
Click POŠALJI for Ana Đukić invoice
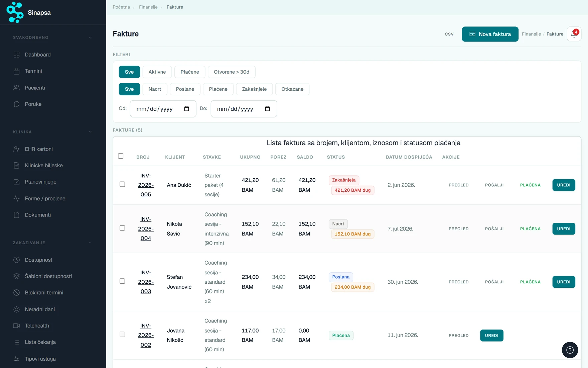(494, 185)
